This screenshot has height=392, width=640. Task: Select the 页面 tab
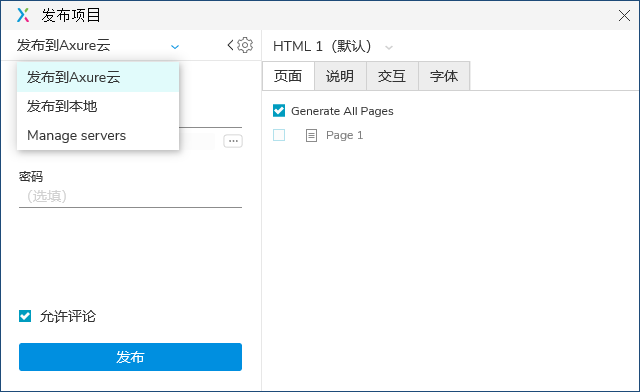coord(288,76)
